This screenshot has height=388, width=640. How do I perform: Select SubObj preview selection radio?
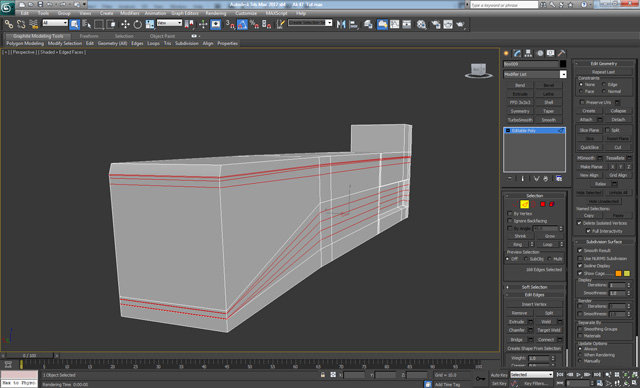coord(526,259)
